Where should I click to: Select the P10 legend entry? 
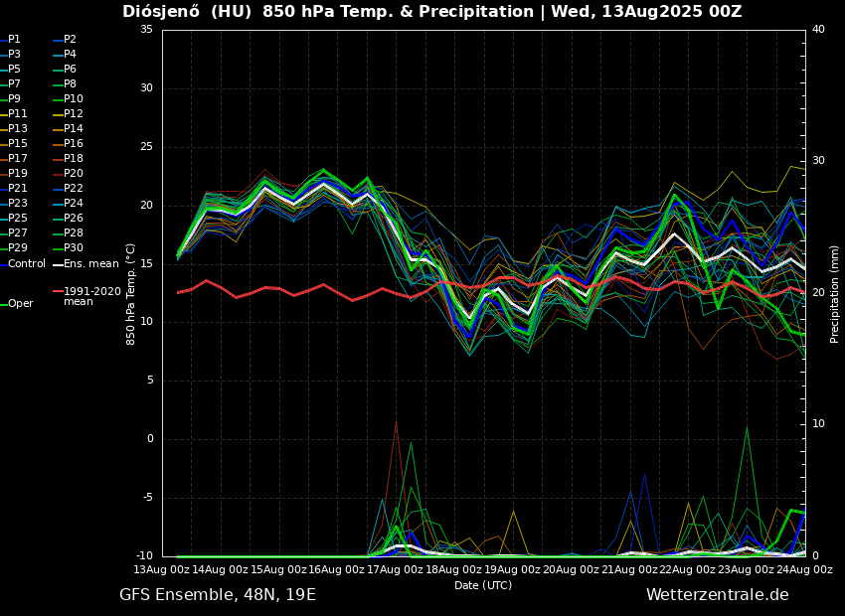(74, 99)
